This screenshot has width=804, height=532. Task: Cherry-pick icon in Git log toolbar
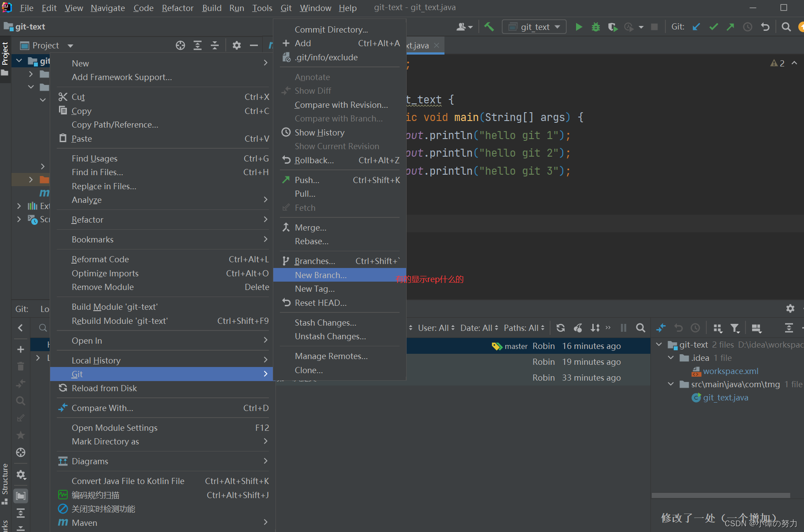coord(578,328)
